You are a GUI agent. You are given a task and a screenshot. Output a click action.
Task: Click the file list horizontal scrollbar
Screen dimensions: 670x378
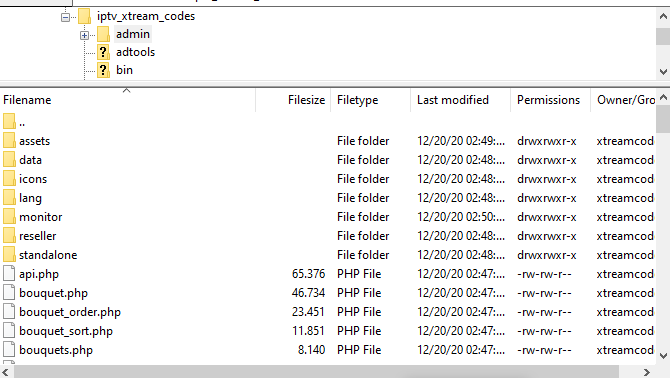pyautogui.click(x=316, y=372)
